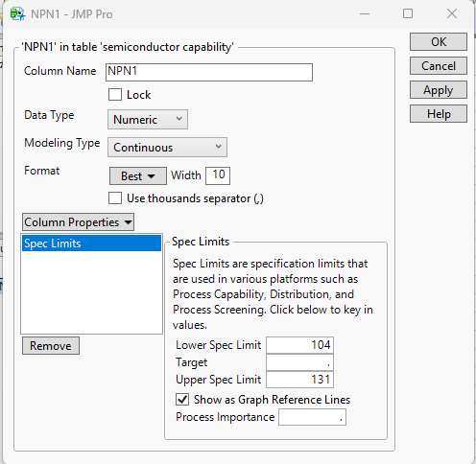Screen dimensions: 476x464
Task: Confirm changes with the OK button
Action: click(439, 42)
